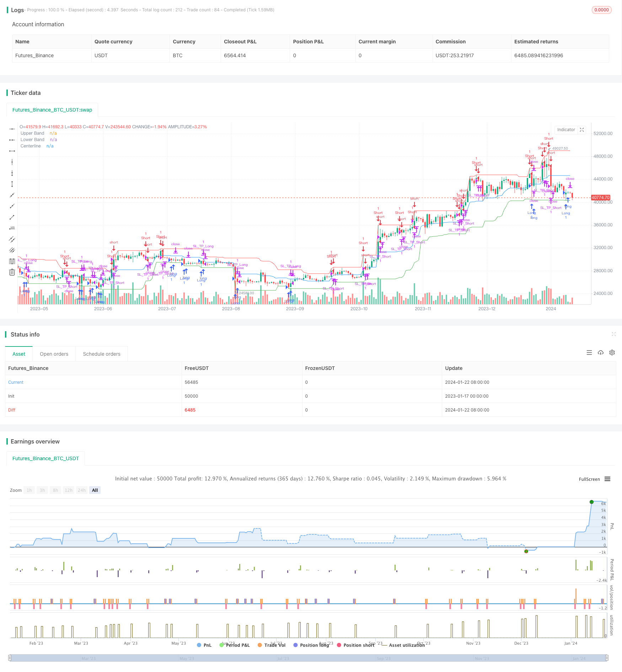Click the Commission value USDT:253.21917
This screenshot has width=622, height=672.
(455, 55)
